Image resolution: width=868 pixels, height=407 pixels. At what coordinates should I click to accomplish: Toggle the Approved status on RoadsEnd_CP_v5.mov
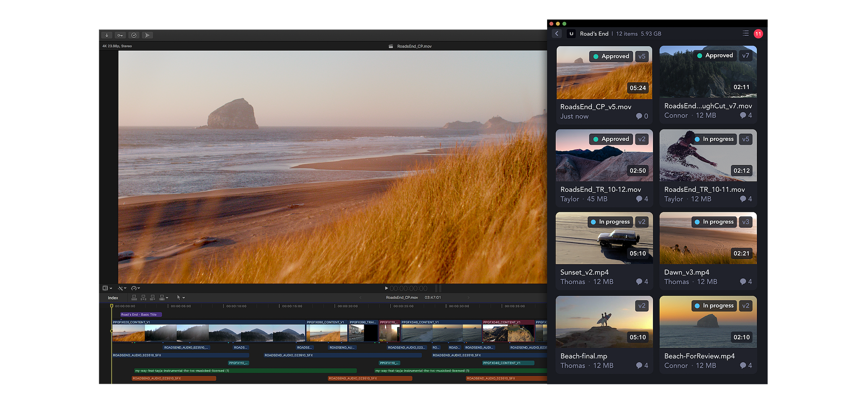[611, 56]
